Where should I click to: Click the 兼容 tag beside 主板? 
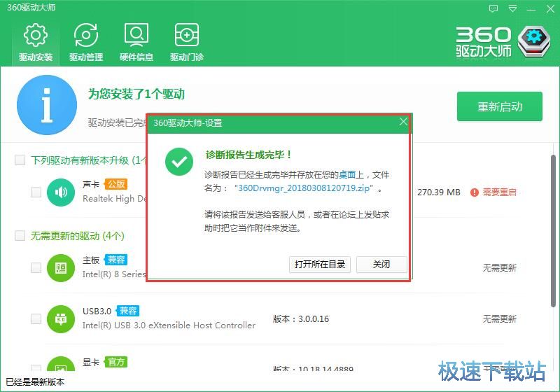point(116,260)
